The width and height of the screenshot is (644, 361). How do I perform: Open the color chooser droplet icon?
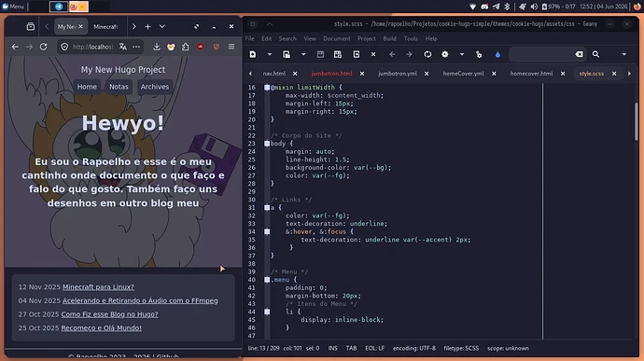[497, 54]
